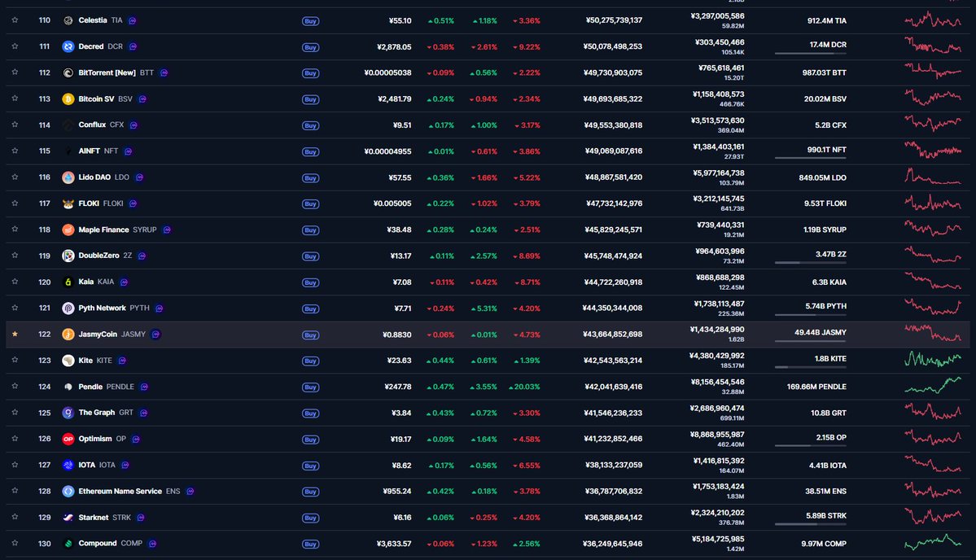Remove JasmyCoin from watchlist via star
Image resolution: width=976 pixels, height=560 pixels.
point(15,335)
